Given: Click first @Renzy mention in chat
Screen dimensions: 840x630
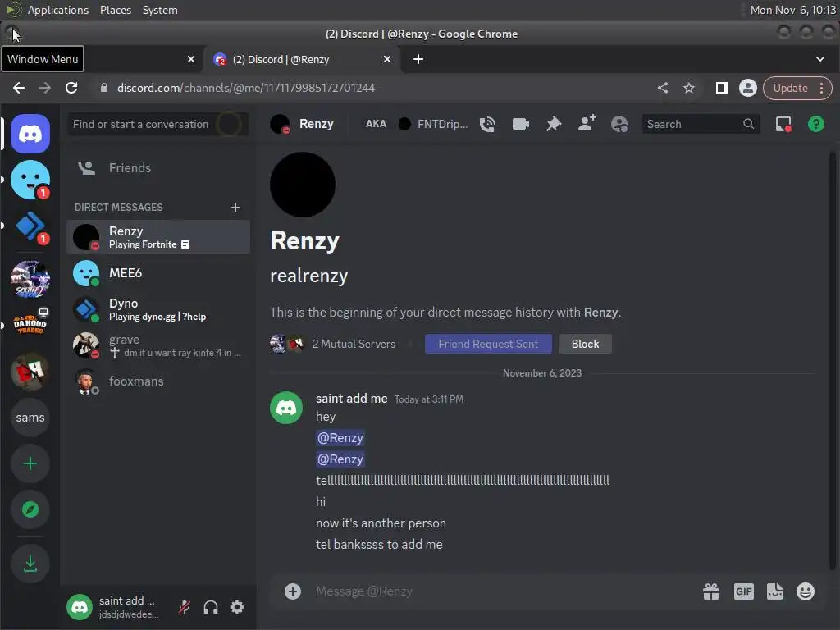Looking at the screenshot, I should [x=340, y=438].
